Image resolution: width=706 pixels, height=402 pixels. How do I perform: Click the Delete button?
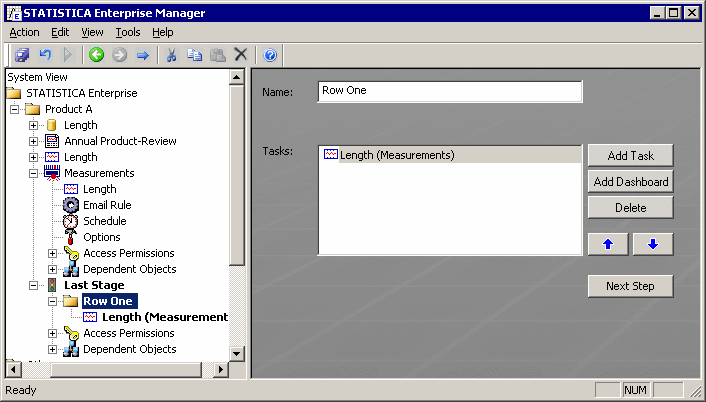coord(630,208)
